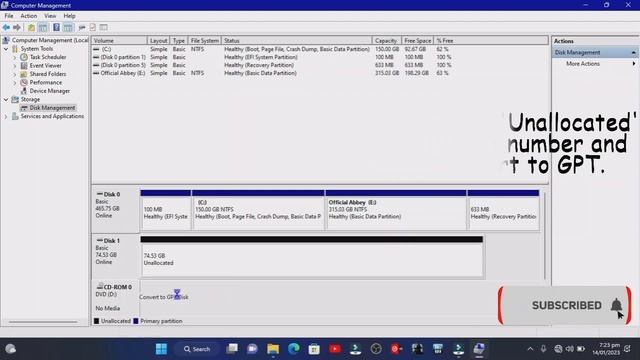
Task: Click the Up one level folder icon
Action: (31, 27)
